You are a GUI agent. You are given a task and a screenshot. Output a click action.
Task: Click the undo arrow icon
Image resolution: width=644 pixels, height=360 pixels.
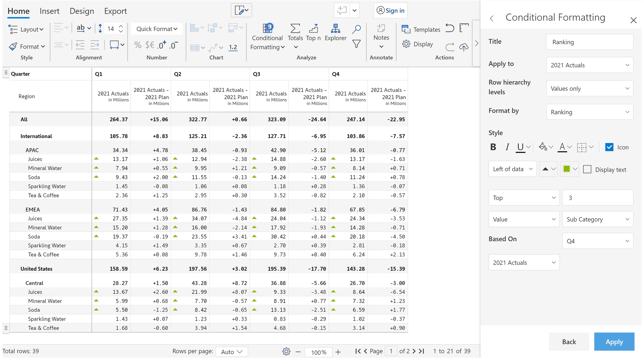(449, 28)
